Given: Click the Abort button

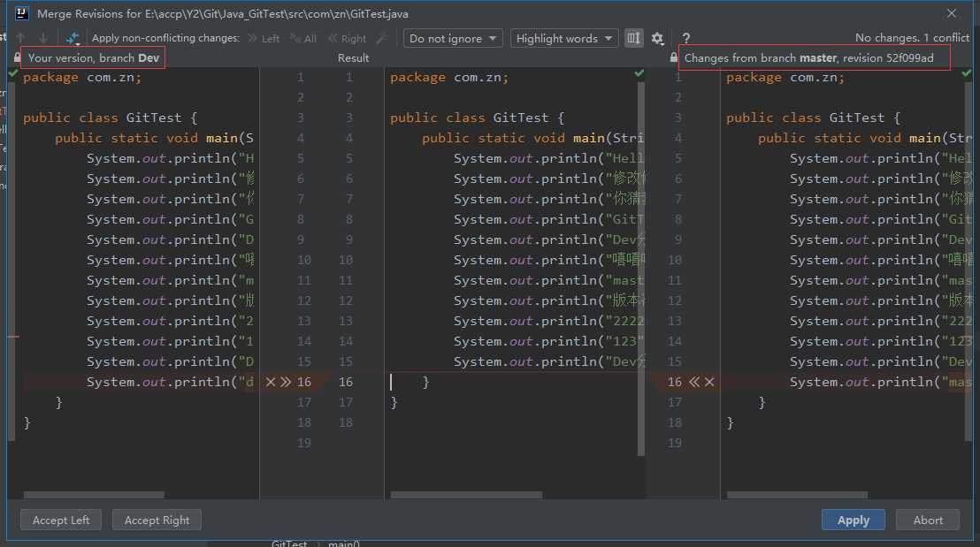Looking at the screenshot, I should coord(928,520).
